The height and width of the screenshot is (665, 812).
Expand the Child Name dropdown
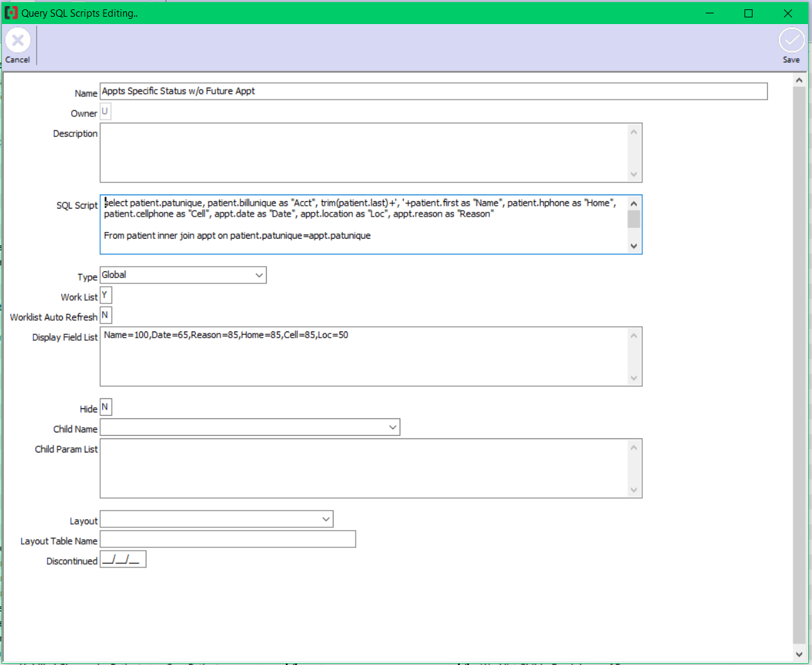click(x=392, y=427)
